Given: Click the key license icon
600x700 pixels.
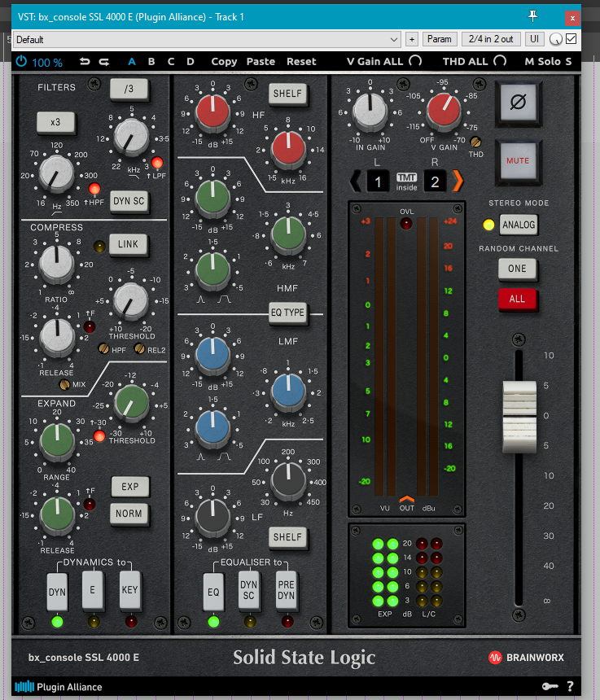Looking at the screenshot, I should [x=550, y=686].
